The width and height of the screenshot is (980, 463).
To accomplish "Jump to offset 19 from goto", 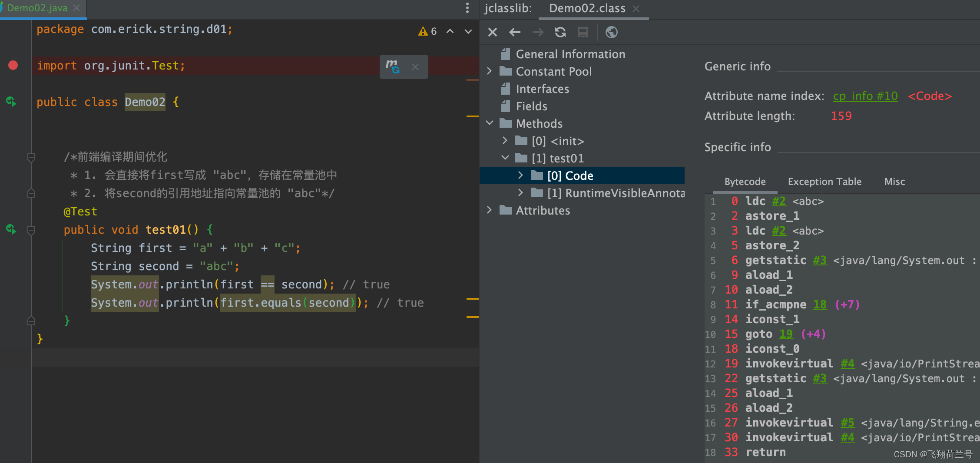I will coord(786,334).
